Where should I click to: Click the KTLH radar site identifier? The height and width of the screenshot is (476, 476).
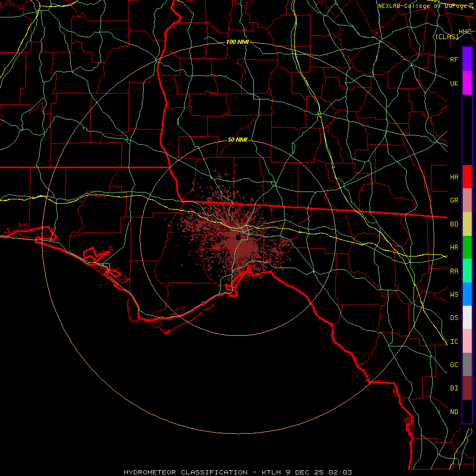tap(271, 472)
